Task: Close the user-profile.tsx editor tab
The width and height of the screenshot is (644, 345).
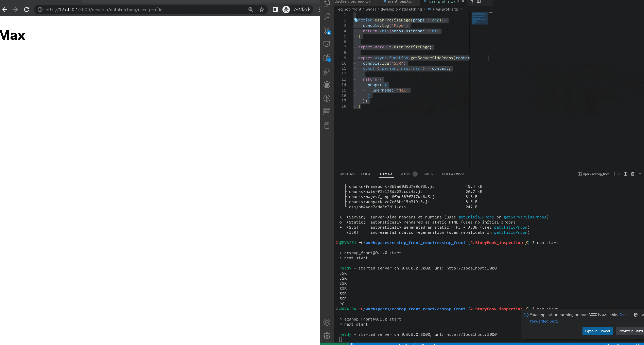Action: [x=463, y=2]
